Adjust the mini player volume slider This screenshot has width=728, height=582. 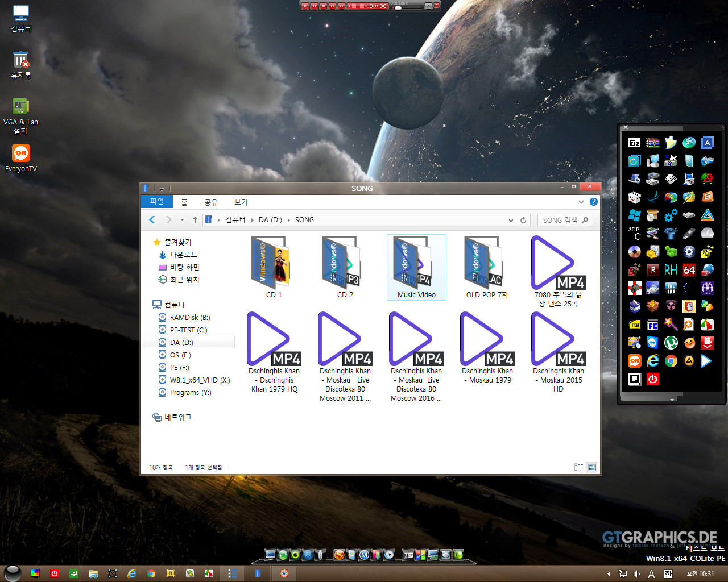click(398, 8)
